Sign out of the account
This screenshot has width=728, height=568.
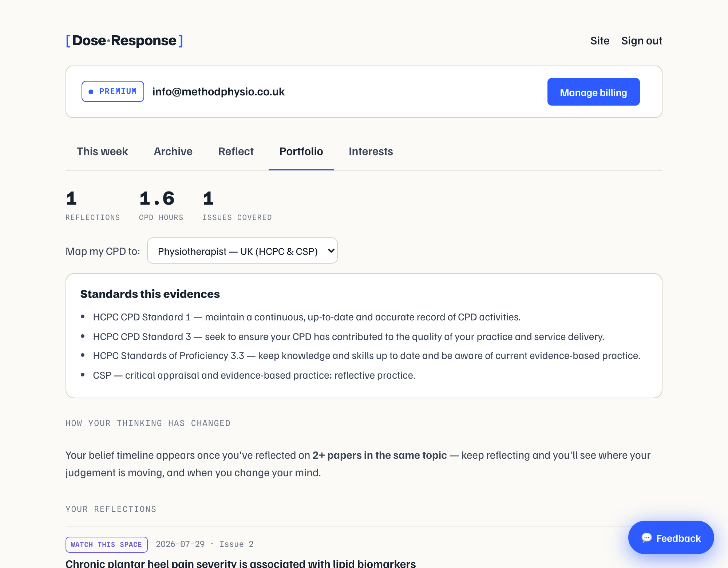[642, 41]
